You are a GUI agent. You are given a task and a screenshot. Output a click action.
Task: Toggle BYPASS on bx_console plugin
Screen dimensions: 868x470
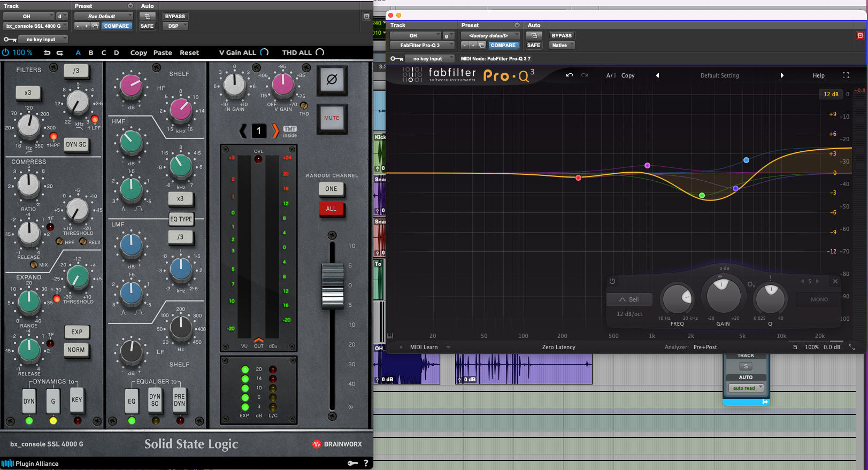175,17
